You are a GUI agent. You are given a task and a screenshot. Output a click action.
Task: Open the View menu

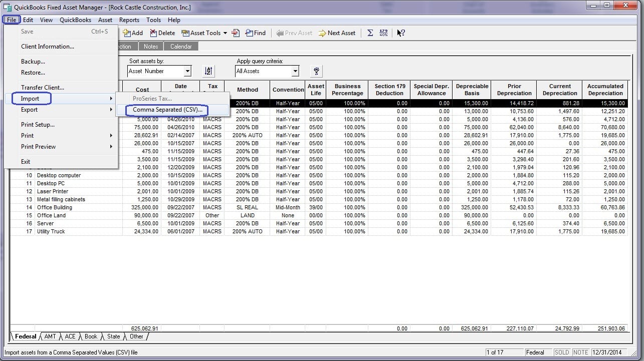click(46, 20)
